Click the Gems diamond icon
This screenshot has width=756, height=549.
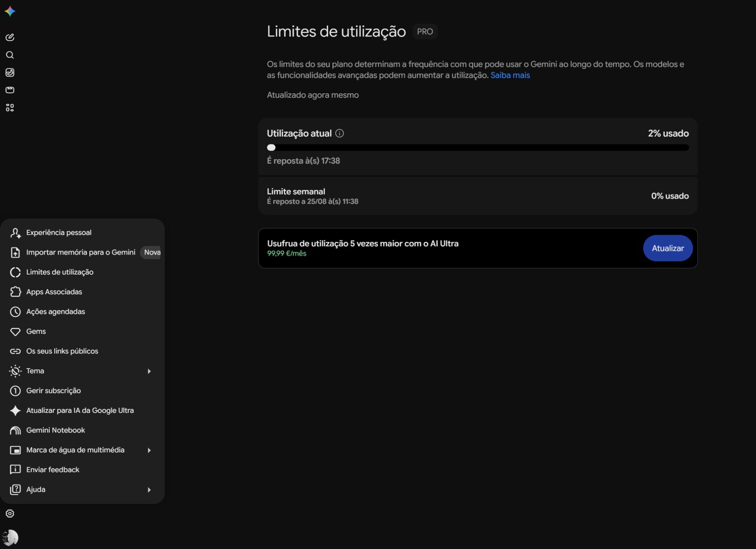click(x=15, y=332)
